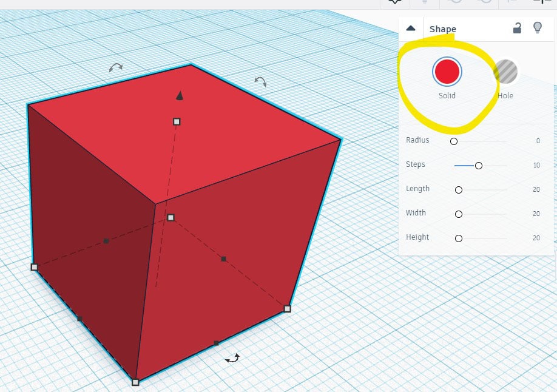Collapse the Shape panel arrow
Image resolution: width=557 pixels, height=392 pixels.
pyautogui.click(x=411, y=28)
